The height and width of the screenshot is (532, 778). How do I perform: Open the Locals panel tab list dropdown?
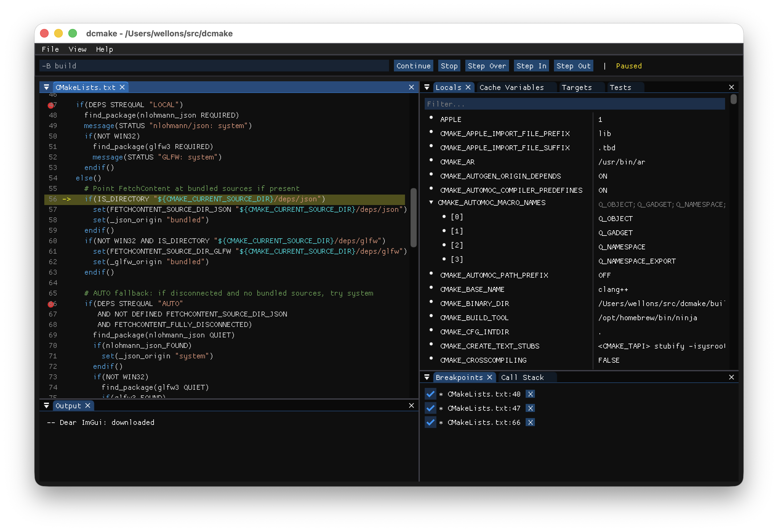coord(427,87)
